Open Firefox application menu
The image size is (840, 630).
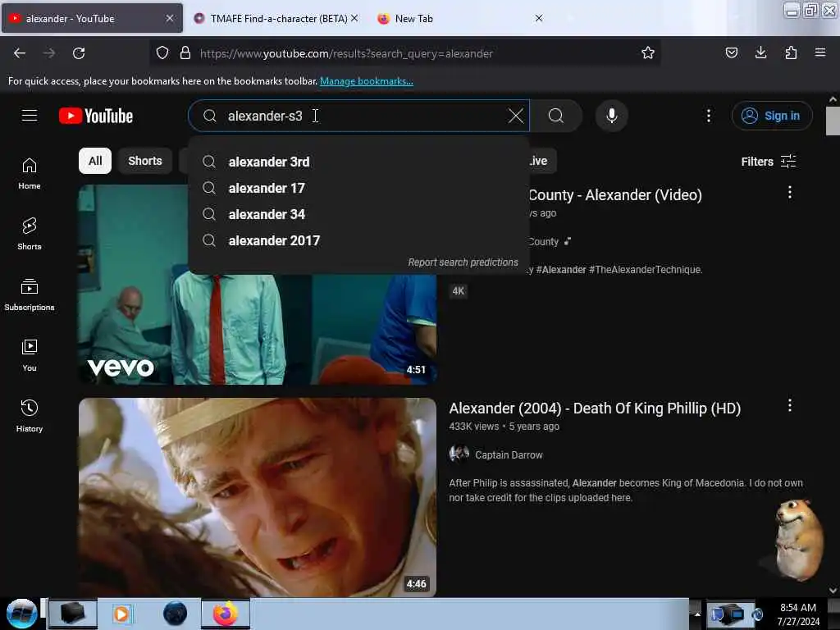820,52
